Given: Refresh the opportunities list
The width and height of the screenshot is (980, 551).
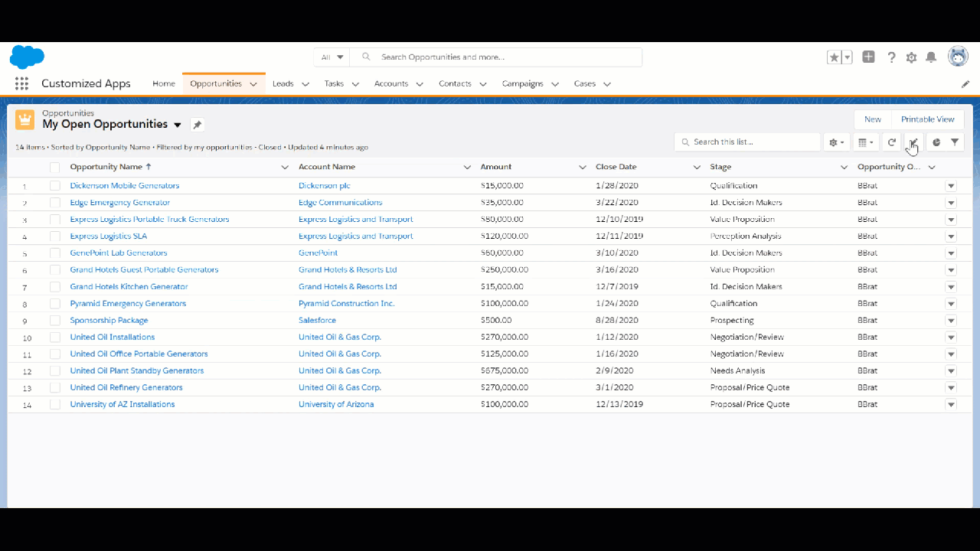Looking at the screenshot, I should point(891,142).
